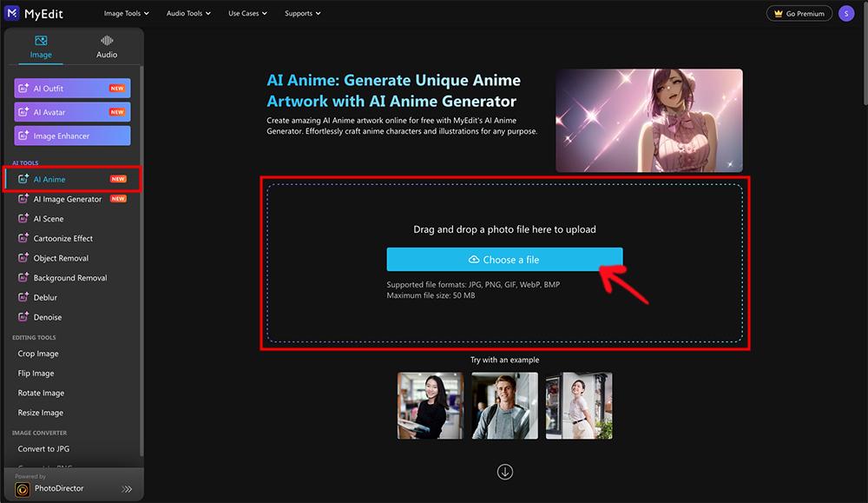
Task: Select the Cartoonize Effect tool
Action: click(62, 237)
